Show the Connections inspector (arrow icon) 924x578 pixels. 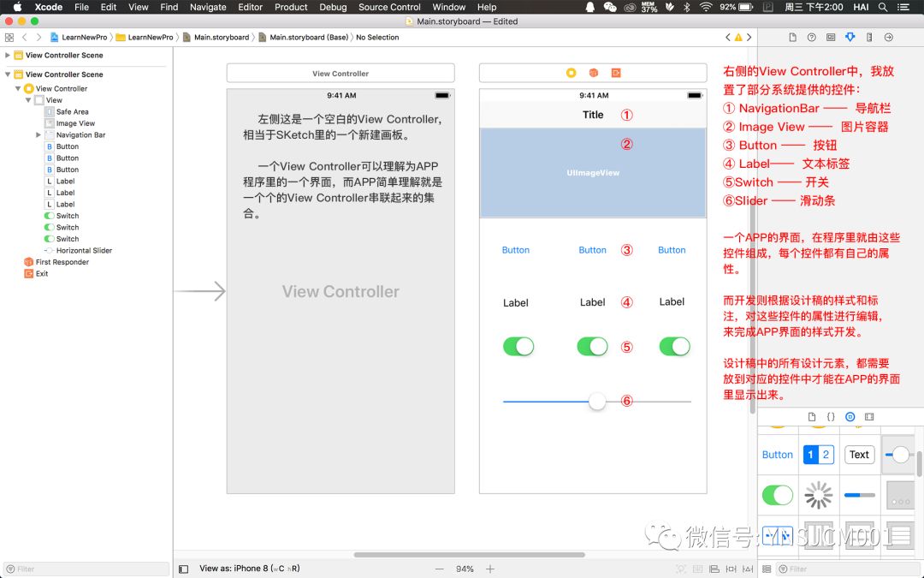[x=887, y=37]
